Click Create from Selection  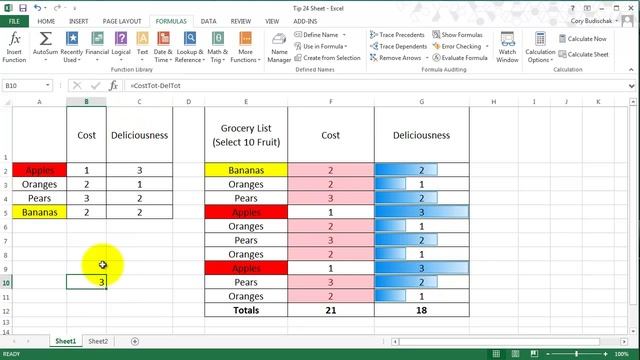pos(327,58)
